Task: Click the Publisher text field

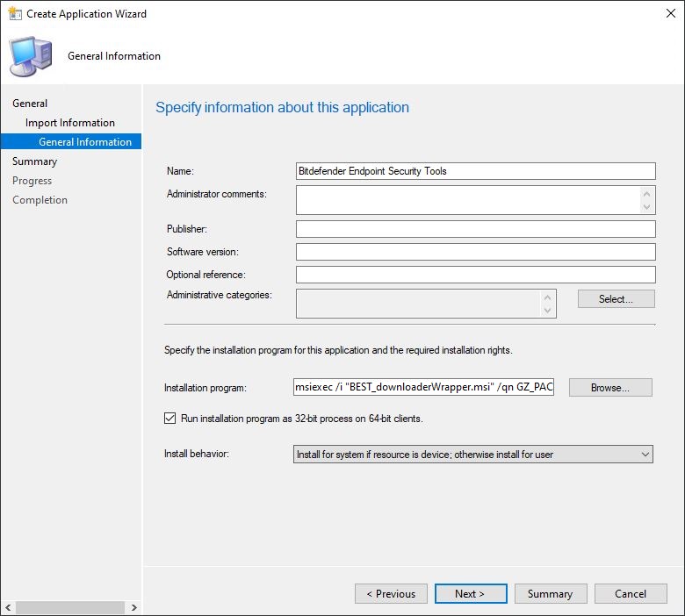Action: [x=475, y=229]
